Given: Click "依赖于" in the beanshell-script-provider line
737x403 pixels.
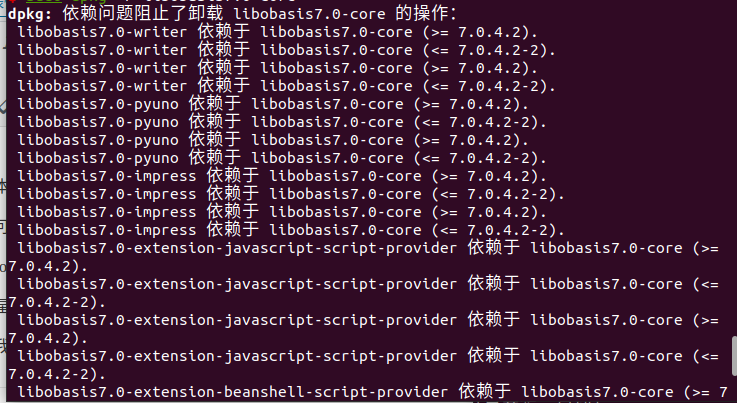Looking at the screenshot, I should click(485, 392).
